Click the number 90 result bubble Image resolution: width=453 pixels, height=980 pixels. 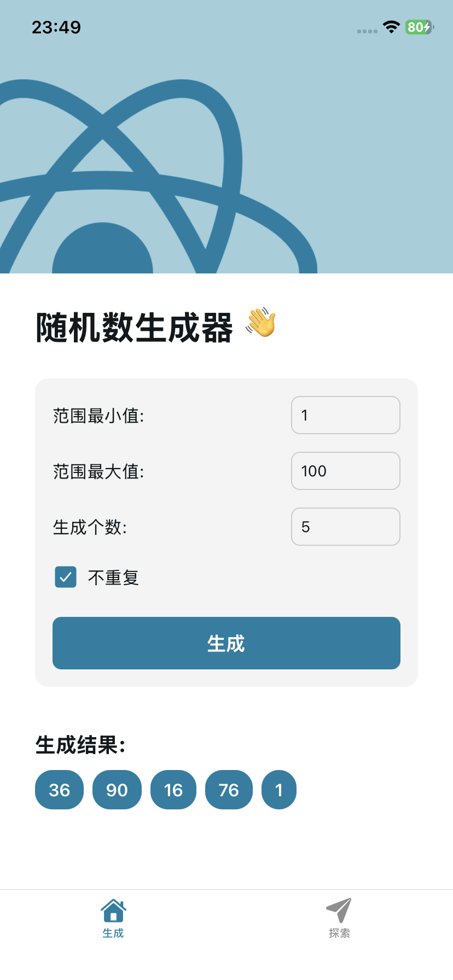pyautogui.click(x=117, y=789)
